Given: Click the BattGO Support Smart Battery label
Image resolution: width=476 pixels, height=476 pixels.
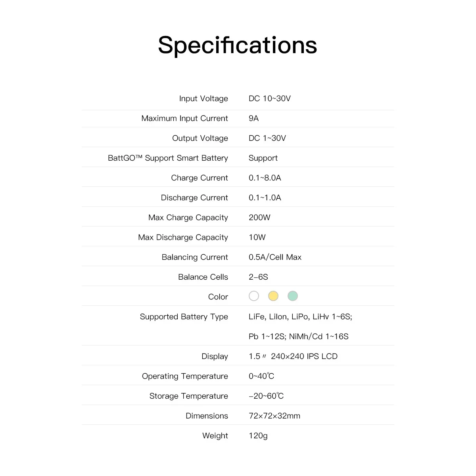Looking at the screenshot, I should point(168,158).
